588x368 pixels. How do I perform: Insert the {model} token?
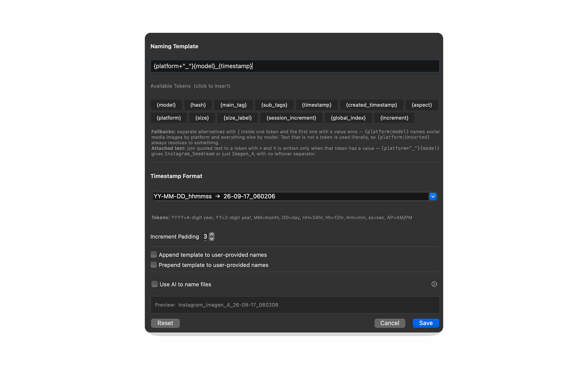pyautogui.click(x=166, y=105)
